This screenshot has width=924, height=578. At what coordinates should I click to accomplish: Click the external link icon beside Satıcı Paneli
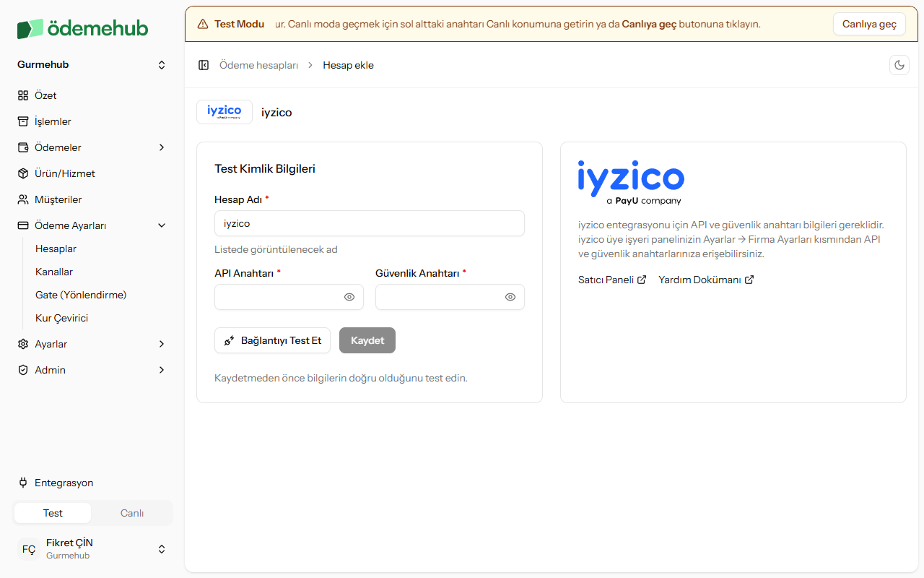tap(642, 280)
